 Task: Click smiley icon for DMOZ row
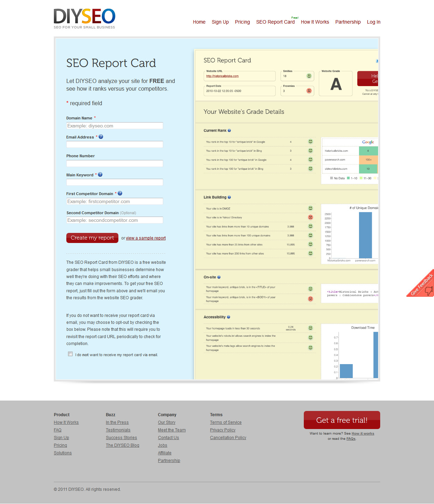click(311, 208)
